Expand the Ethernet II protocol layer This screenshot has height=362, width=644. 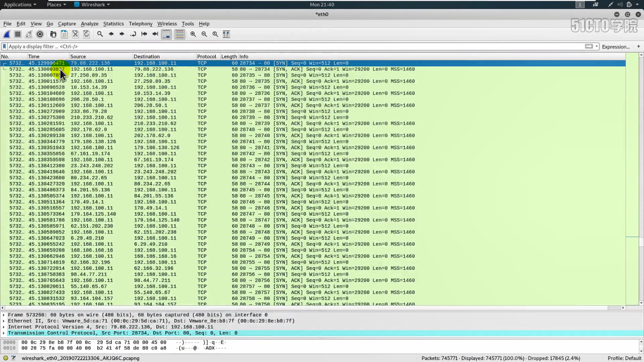click(x=4, y=321)
